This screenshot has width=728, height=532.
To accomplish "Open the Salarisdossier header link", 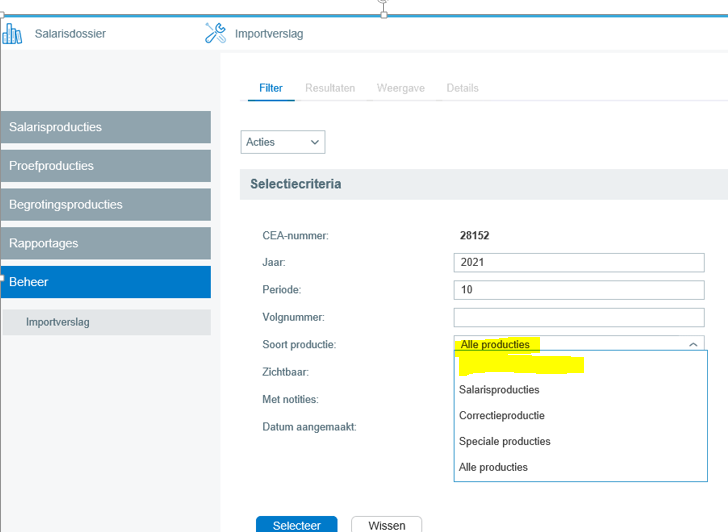I will [x=70, y=33].
